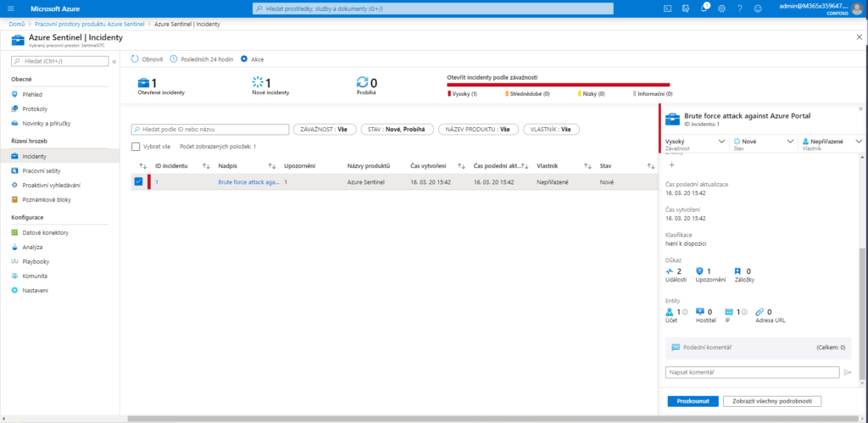Collapse the left sidebar with double chevron
Screen dimensions: 868x423
[114, 61]
